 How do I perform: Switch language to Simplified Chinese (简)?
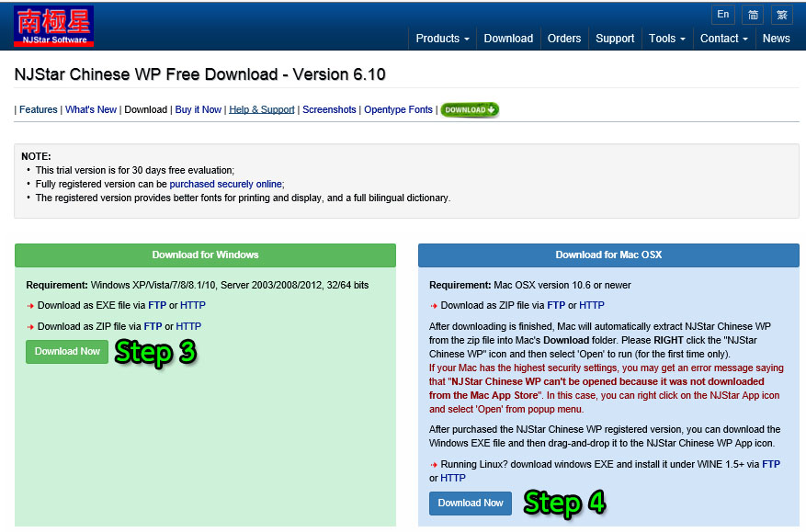click(x=753, y=15)
